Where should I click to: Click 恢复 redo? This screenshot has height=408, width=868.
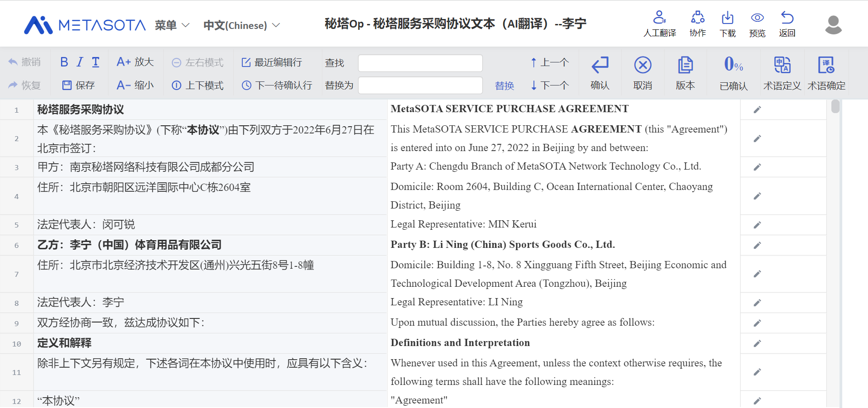tap(24, 85)
